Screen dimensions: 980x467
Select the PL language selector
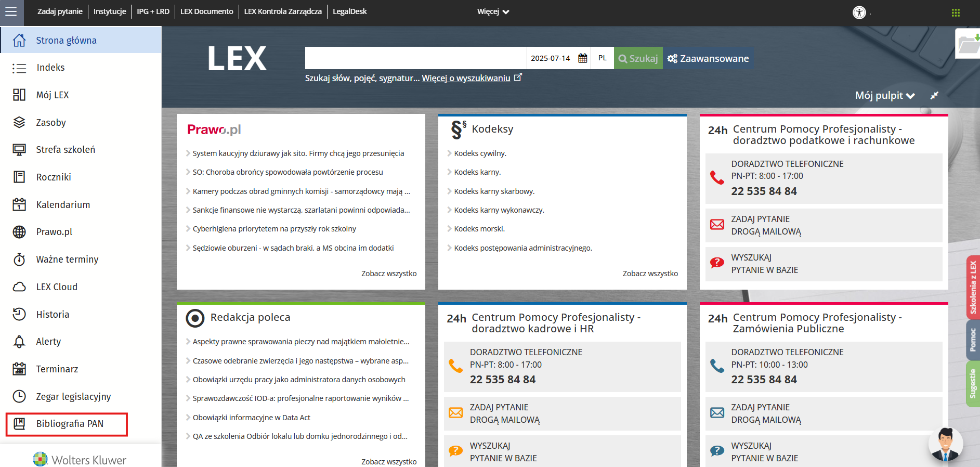tap(602, 58)
